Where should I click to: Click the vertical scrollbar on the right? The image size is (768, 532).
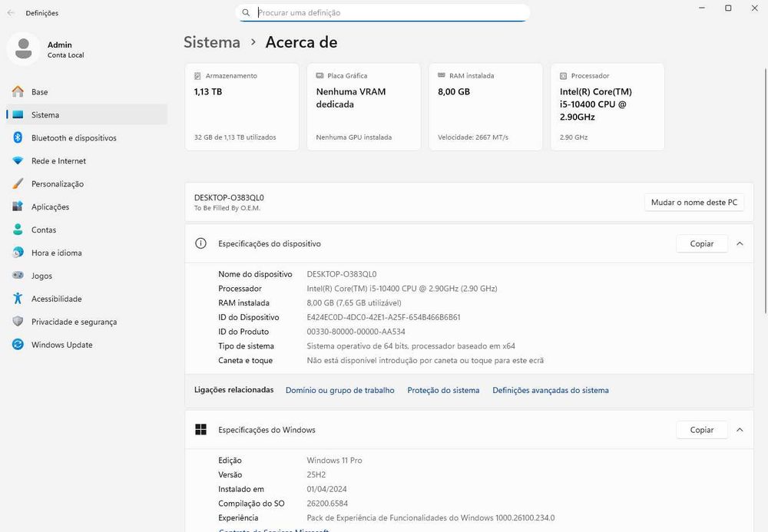click(x=766, y=191)
